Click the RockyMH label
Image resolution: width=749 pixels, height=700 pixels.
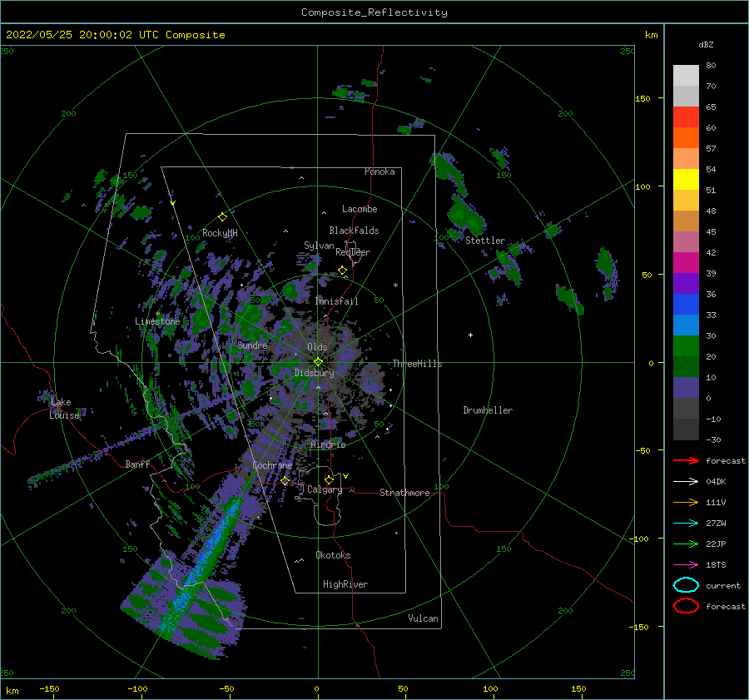[x=220, y=233]
